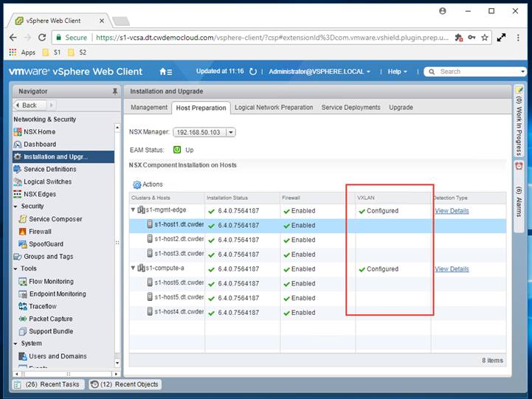Open the S1 bookmarks folder

[x=52, y=52]
